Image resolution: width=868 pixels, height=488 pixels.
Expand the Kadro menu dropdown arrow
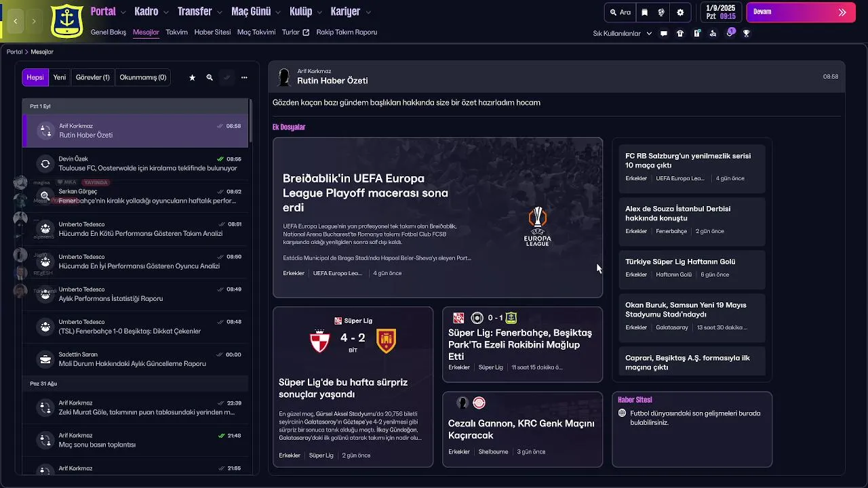[x=165, y=12]
